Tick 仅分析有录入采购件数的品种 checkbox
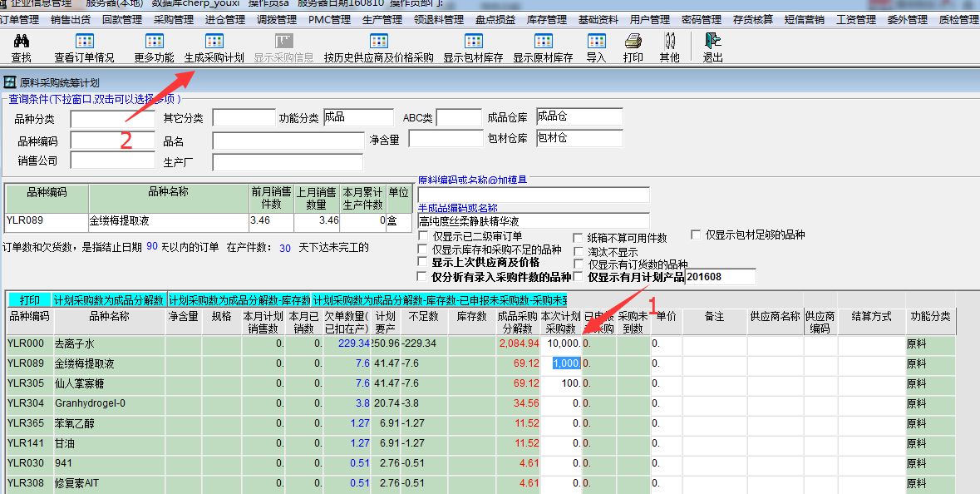 [423, 276]
